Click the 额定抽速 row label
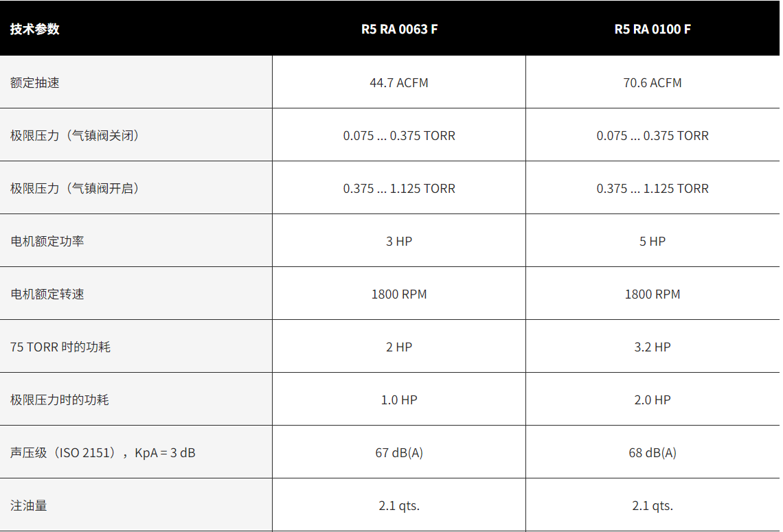Viewport: 783px width, 532px height. pos(35,82)
